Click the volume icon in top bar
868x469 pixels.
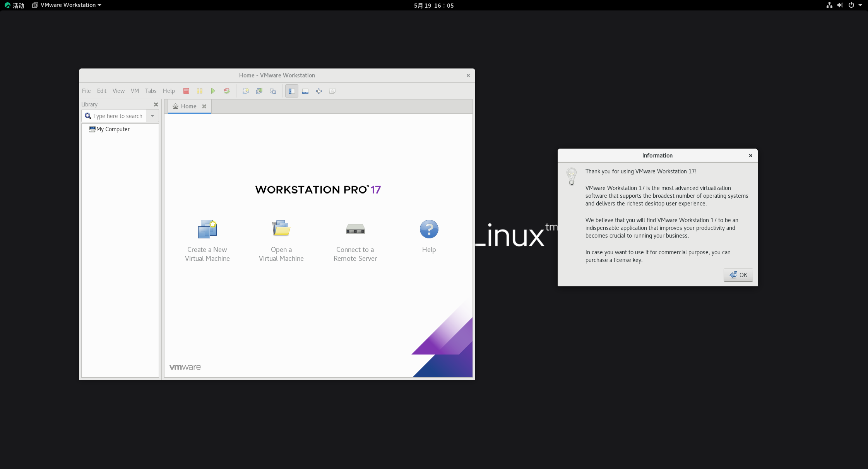pos(840,5)
